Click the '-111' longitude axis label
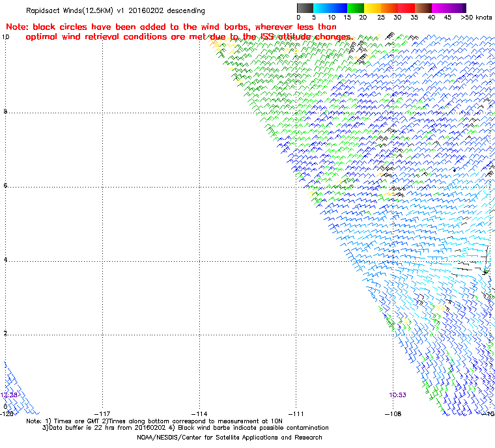This screenshot has height=448, width=495. [x=296, y=413]
